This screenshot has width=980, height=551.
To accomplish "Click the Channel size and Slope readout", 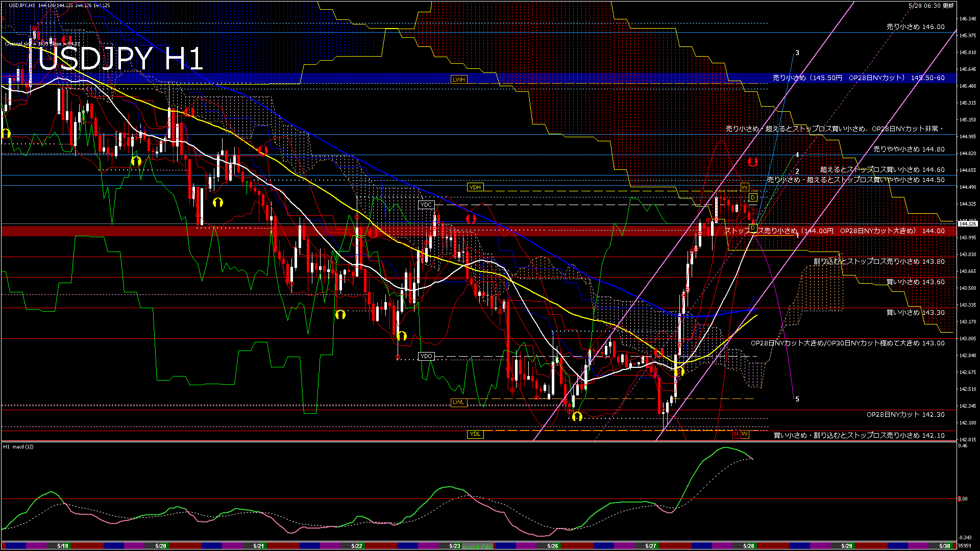I will point(42,44).
